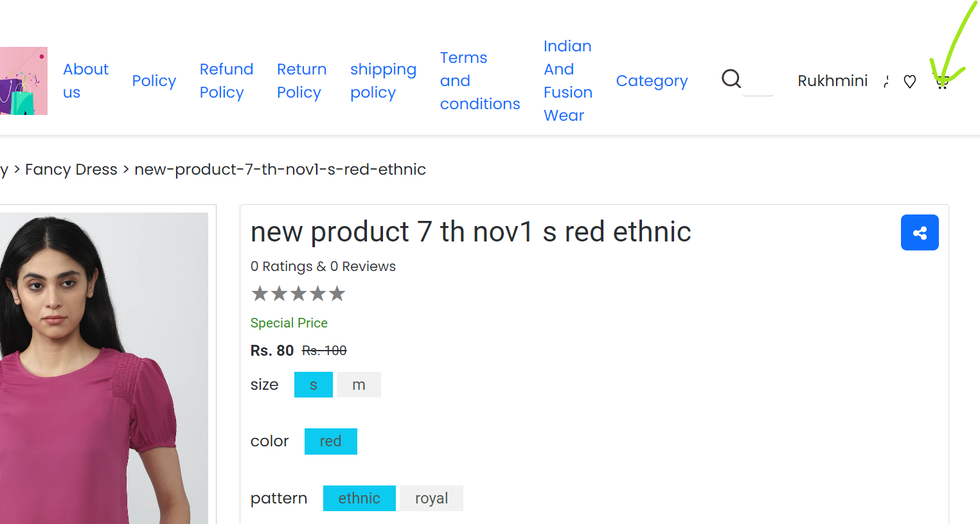The image size is (980, 524).
Task: Click the store logo image
Action: tap(24, 81)
